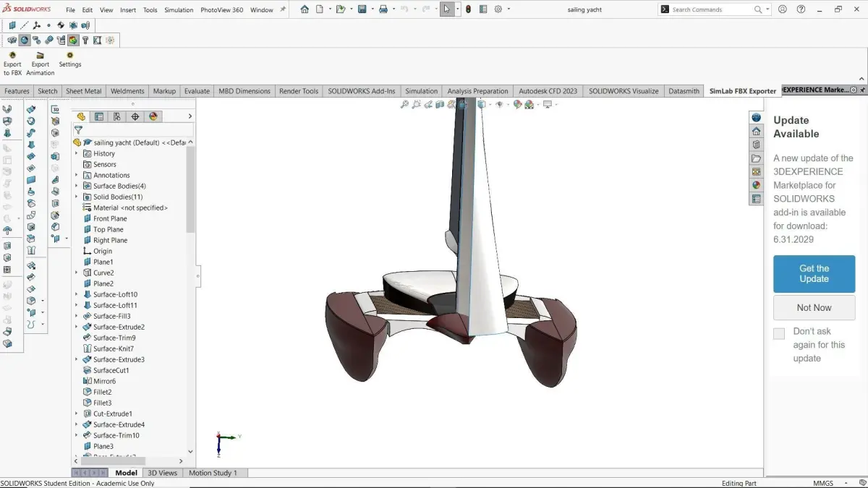
Task: Click the Help question mark icon
Action: (801, 9)
